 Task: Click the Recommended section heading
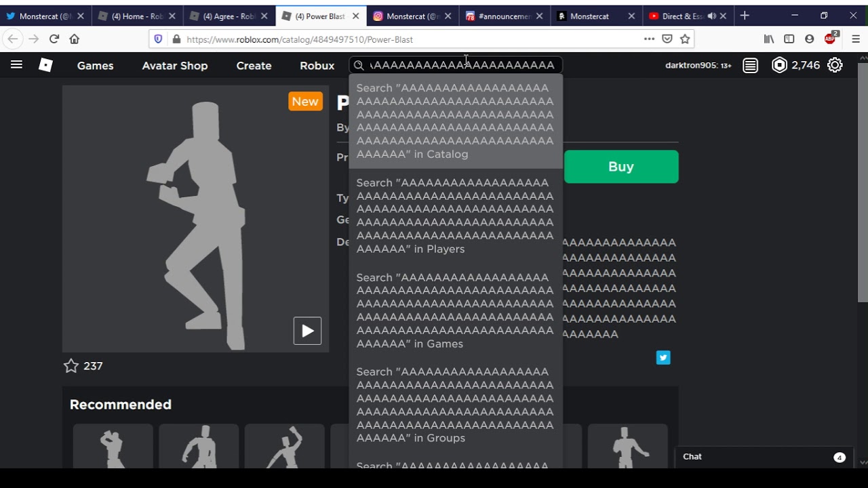(x=121, y=405)
